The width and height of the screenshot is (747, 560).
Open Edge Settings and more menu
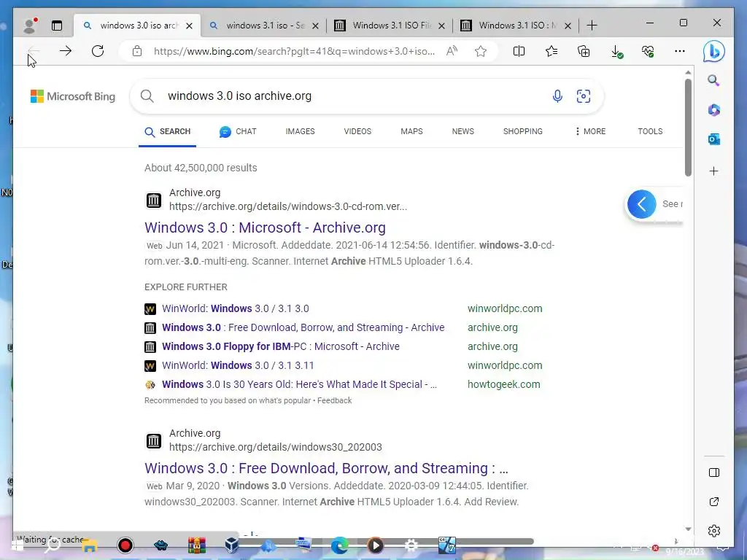point(680,51)
